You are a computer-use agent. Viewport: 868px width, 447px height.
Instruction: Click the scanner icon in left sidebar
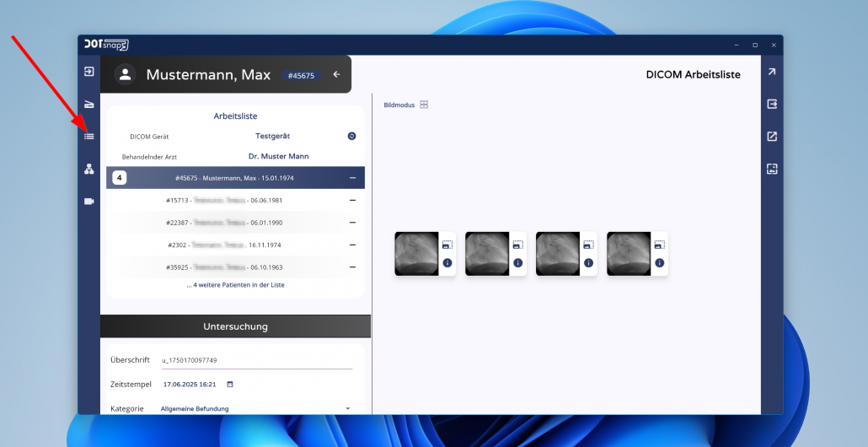89,105
